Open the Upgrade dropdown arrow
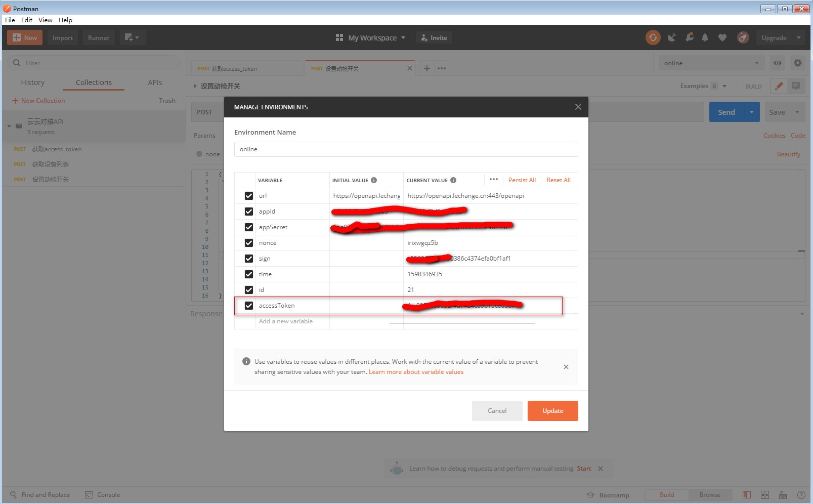This screenshot has width=813, height=504. coord(799,38)
